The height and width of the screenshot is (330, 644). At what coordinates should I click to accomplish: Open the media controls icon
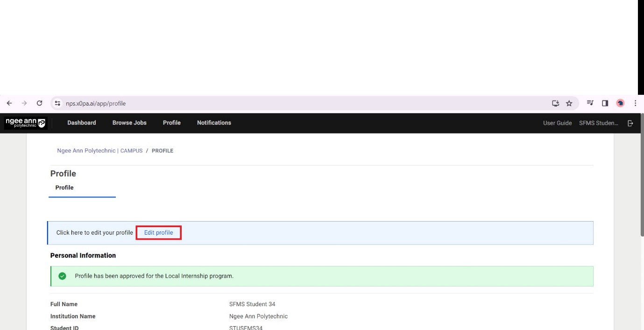[x=590, y=104]
